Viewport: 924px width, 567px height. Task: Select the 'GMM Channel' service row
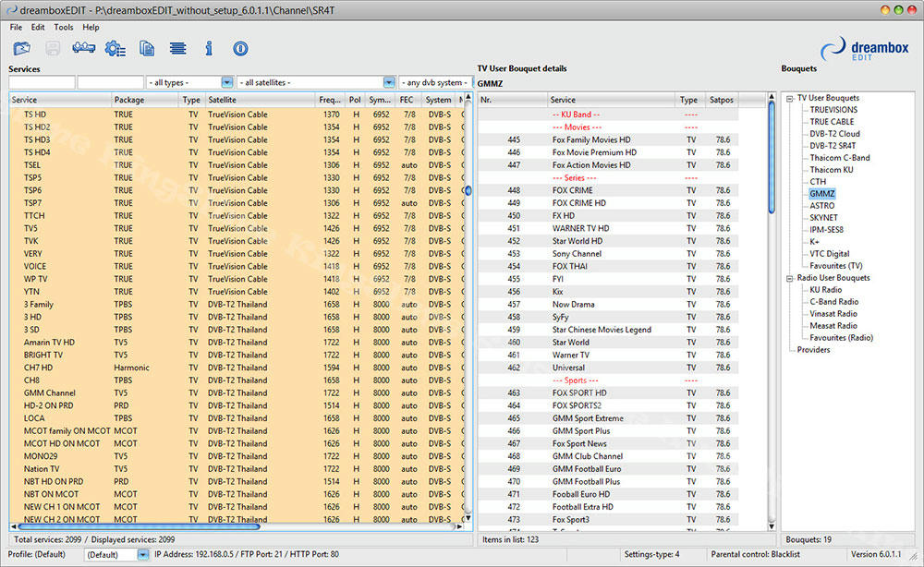coord(237,392)
